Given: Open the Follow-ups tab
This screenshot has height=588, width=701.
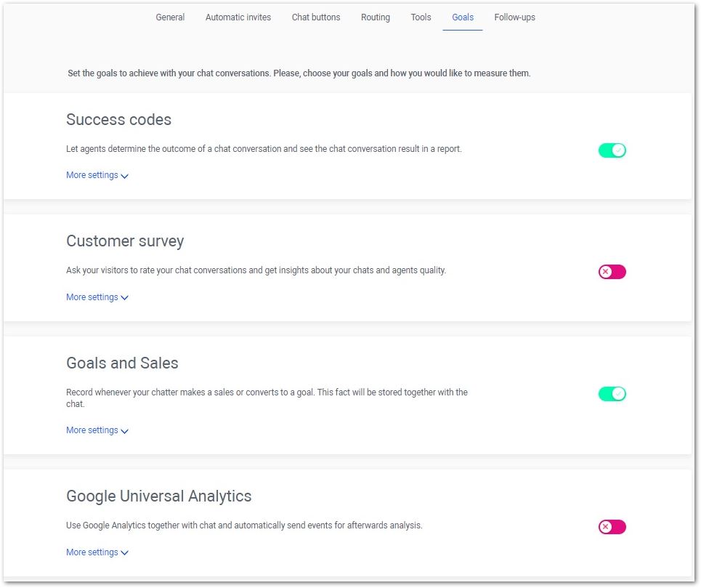Looking at the screenshot, I should [514, 17].
